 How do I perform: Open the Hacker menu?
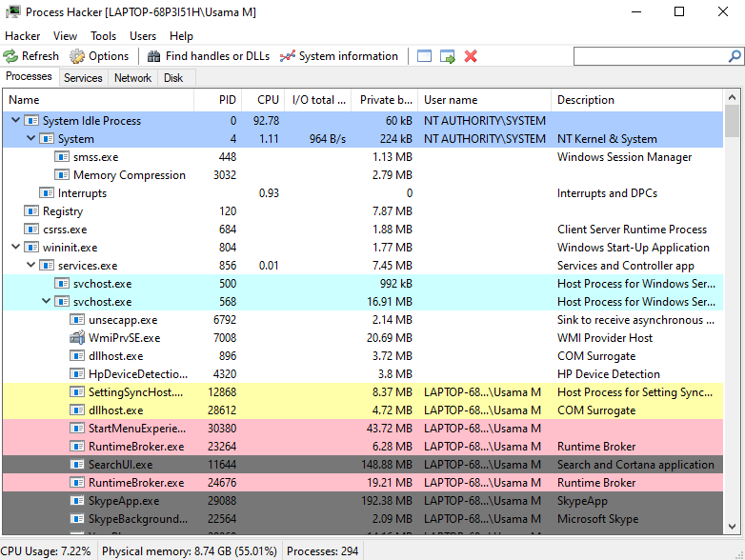pos(22,36)
